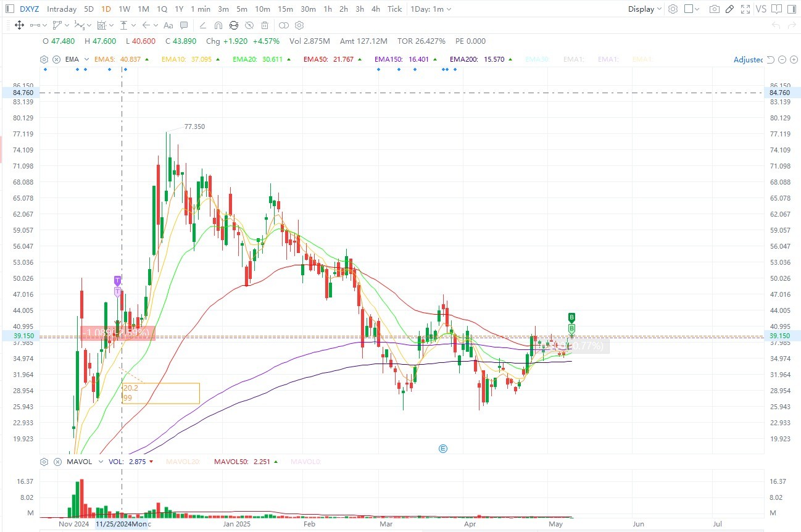The image size is (801, 532).
Task: Open the EMA indicator dropdown
Action: point(78,59)
